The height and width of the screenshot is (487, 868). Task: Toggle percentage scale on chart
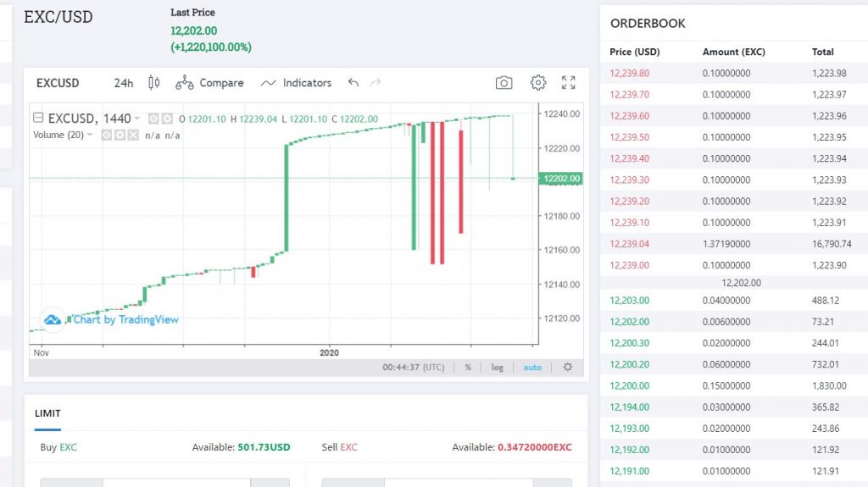tap(468, 368)
